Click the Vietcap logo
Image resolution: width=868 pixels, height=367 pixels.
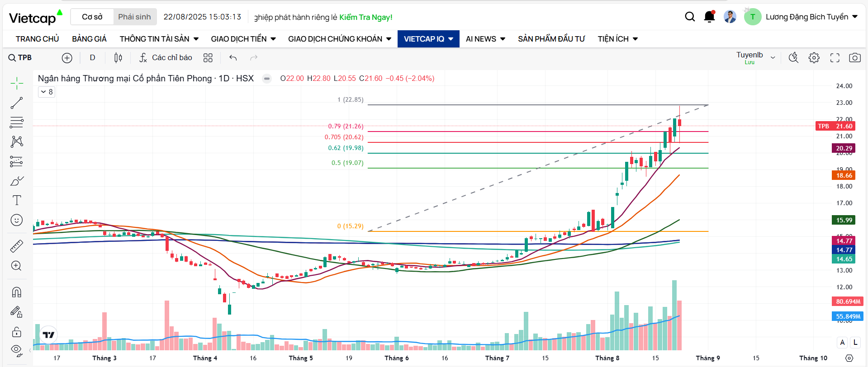click(35, 17)
